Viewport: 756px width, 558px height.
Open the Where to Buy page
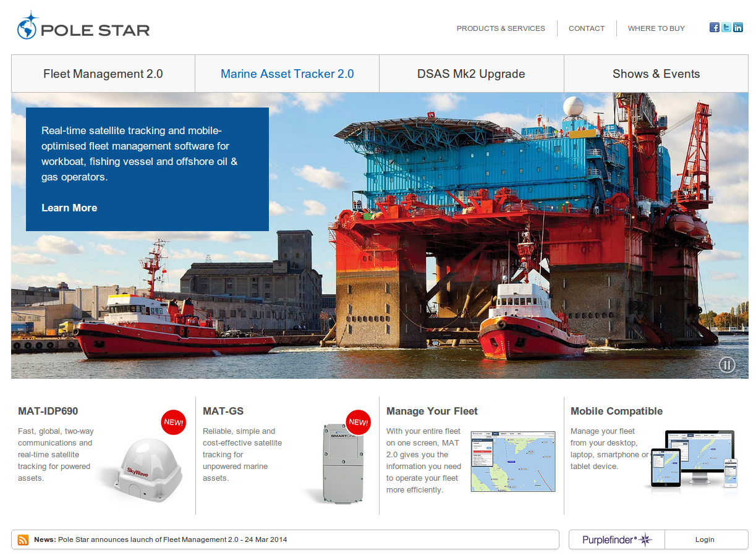point(656,28)
